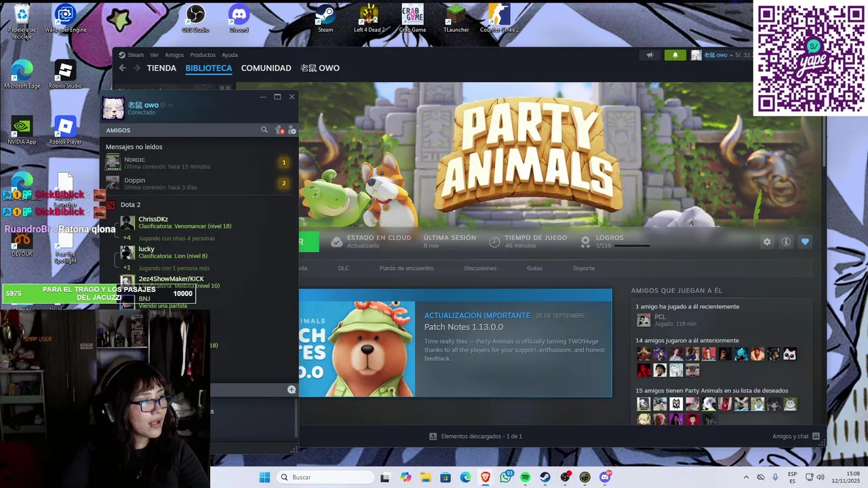Image resolution: width=868 pixels, height=488 pixels.
Task: Click the add friend icon in friends list
Action: pyautogui.click(x=292, y=129)
